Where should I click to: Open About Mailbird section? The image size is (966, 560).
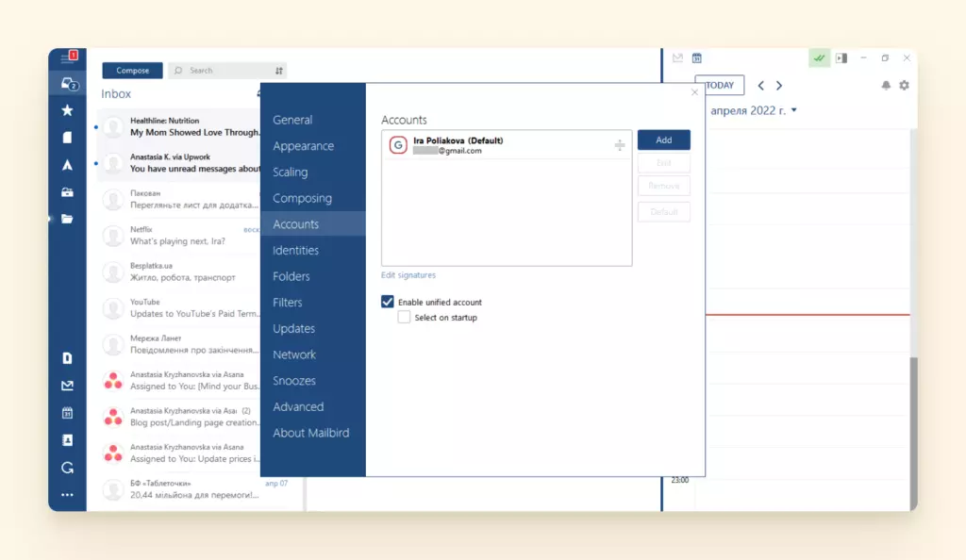point(313,433)
